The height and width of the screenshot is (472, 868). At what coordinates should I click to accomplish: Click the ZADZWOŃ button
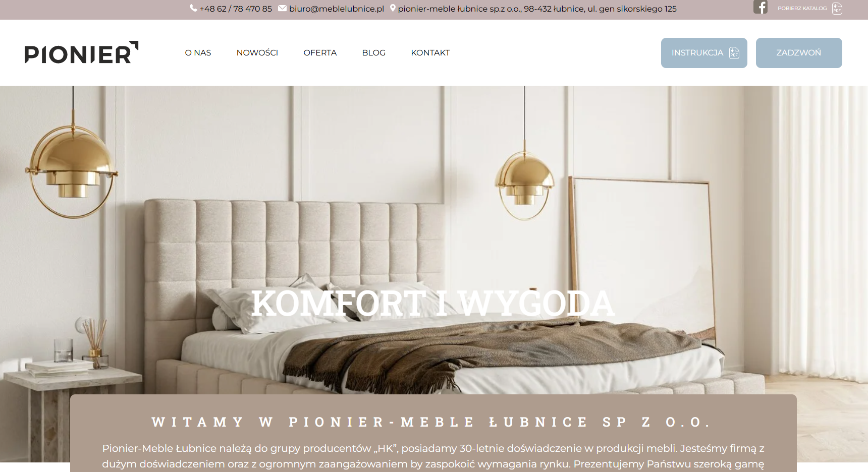coord(799,53)
